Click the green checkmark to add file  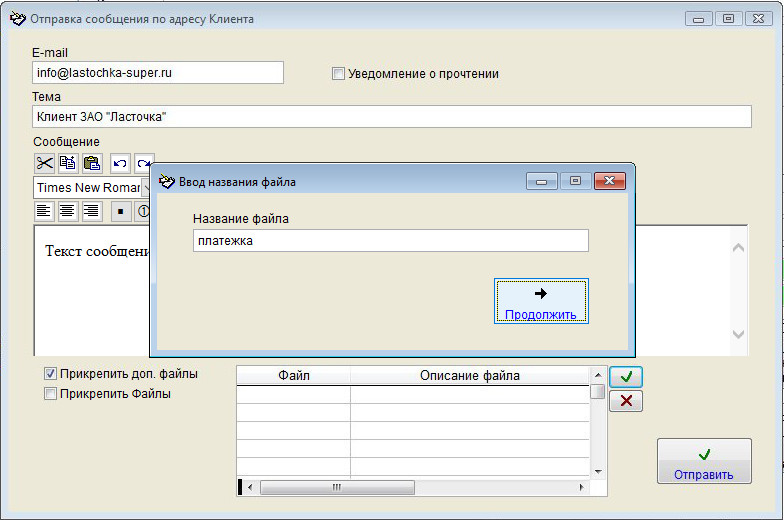click(x=626, y=376)
